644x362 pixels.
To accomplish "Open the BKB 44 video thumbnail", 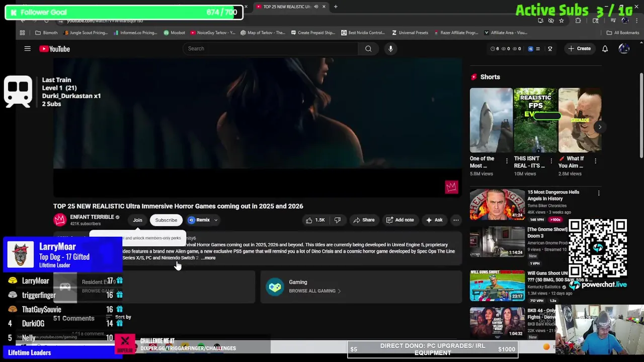I will pos(497,323).
